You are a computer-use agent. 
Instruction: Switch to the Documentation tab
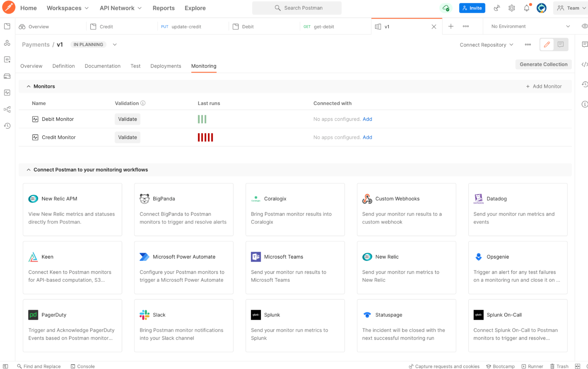[x=103, y=66]
